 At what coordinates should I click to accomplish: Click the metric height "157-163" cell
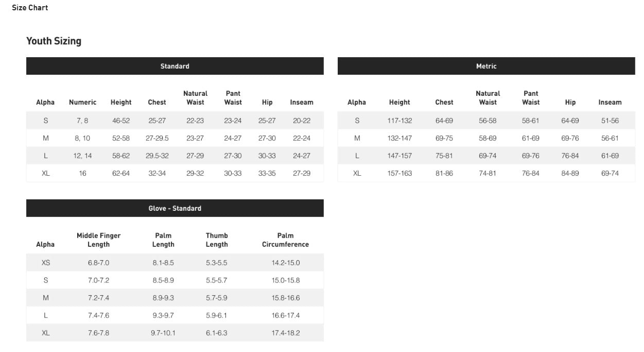click(399, 173)
